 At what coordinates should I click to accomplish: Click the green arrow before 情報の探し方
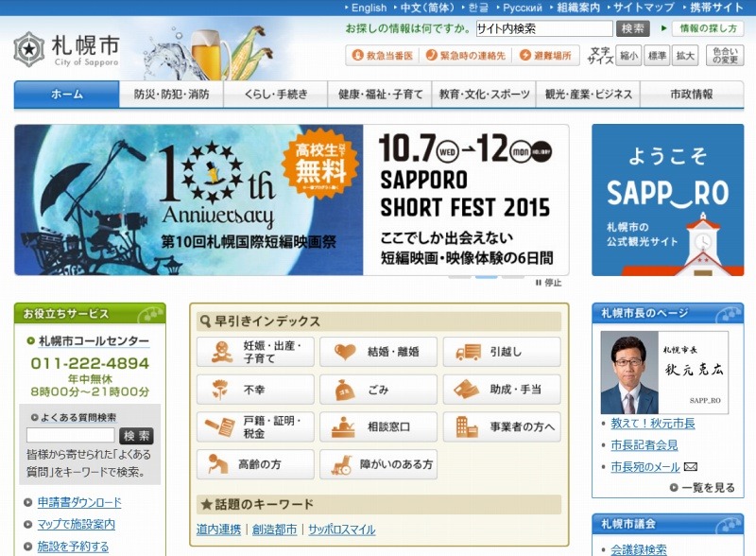click(663, 28)
